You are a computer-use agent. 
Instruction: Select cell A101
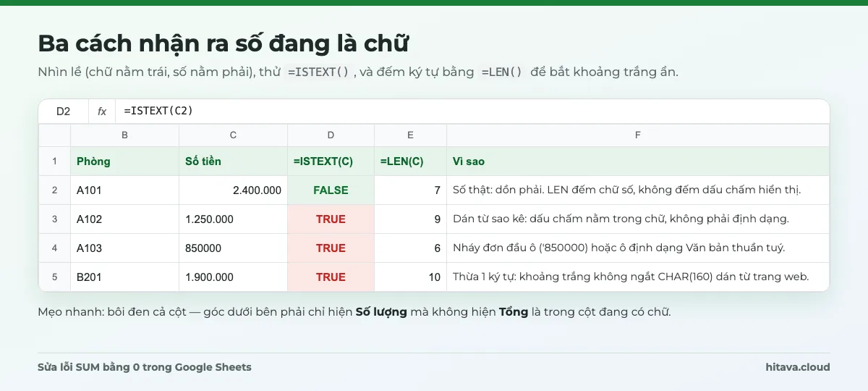coord(125,190)
